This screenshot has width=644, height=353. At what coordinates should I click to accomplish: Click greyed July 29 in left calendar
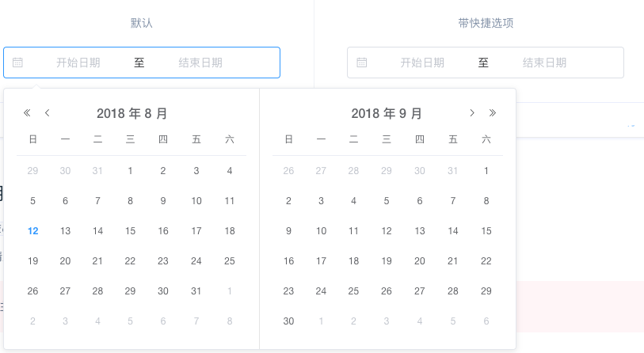(x=32, y=170)
